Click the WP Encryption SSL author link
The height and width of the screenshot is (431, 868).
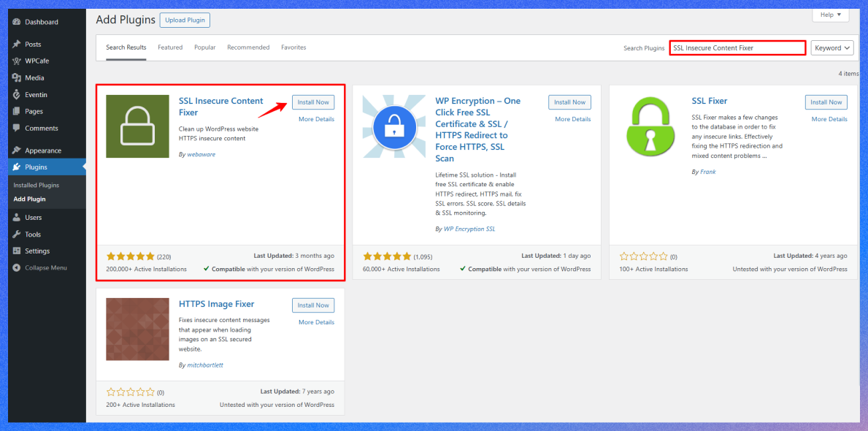[469, 228]
